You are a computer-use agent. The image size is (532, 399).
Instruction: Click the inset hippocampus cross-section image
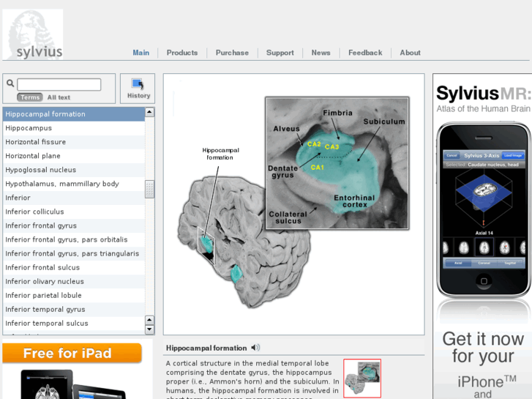pos(337,163)
